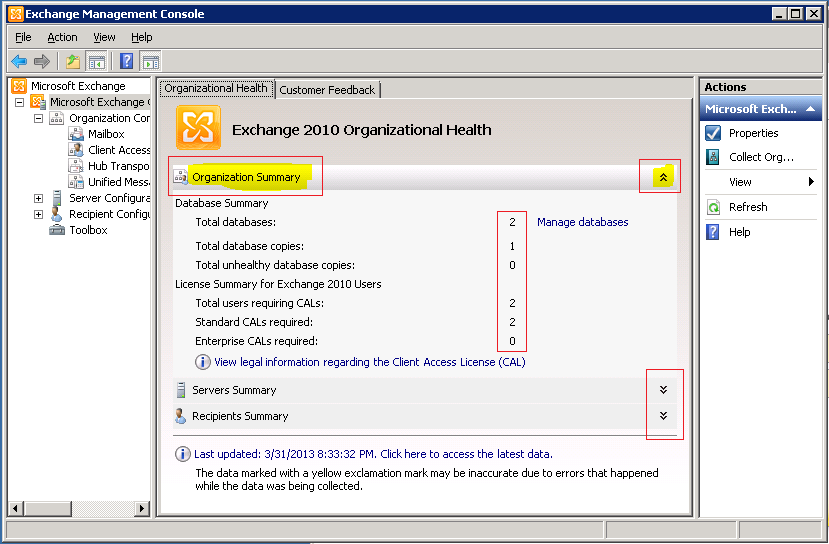Click the Forward arrow toolbar icon

(42, 62)
